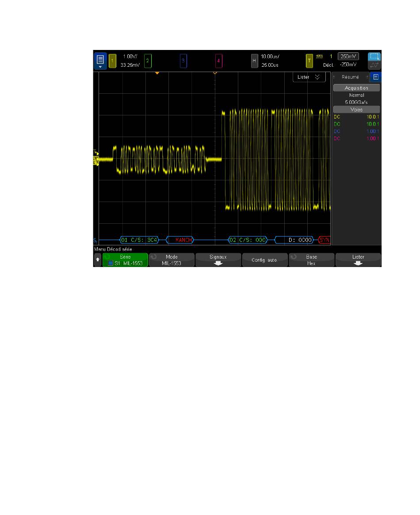Toggle channel 3 button
Image resolution: width=420 pixels, height=515 pixels.
click(x=183, y=61)
